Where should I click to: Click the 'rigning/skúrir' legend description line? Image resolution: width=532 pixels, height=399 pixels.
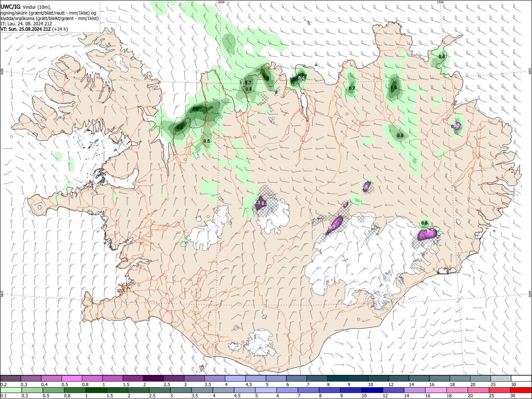(x=49, y=13)
